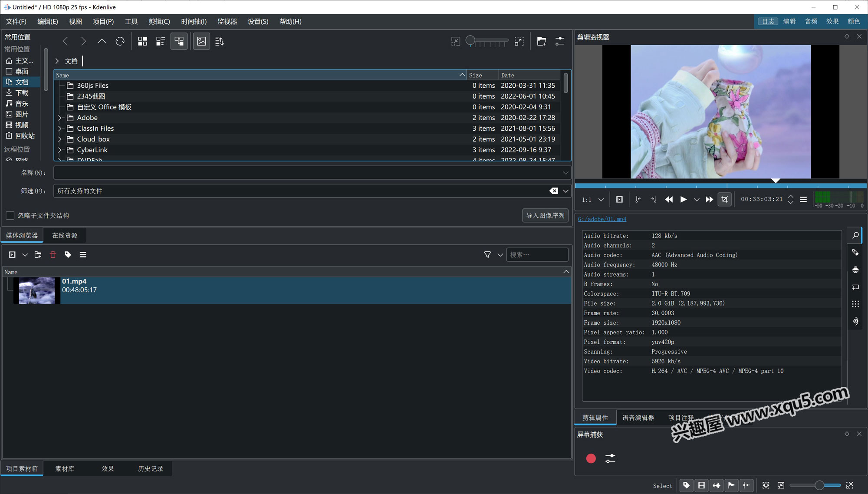
Task: Play the clip in monitor
Action: 683,199
